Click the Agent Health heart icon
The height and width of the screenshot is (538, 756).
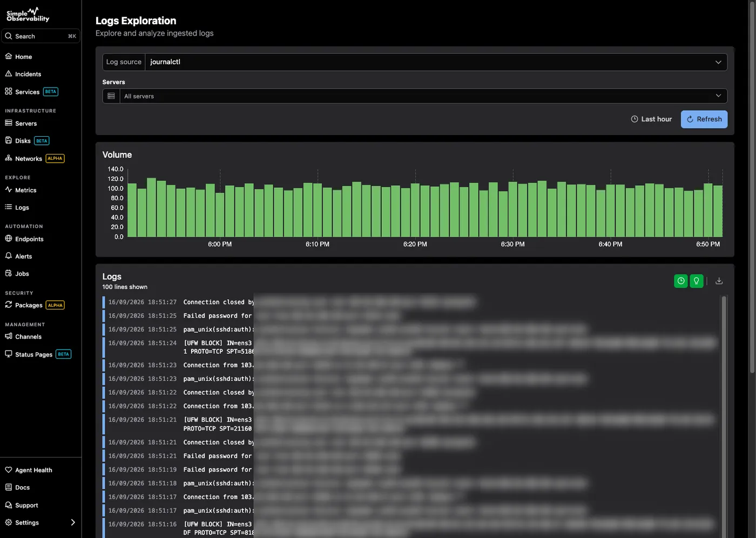click(9, 470)
